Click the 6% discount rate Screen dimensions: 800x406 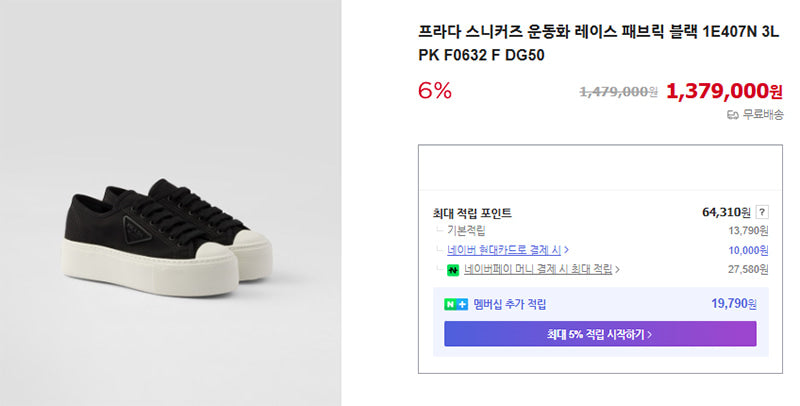[x=435, y=91]
